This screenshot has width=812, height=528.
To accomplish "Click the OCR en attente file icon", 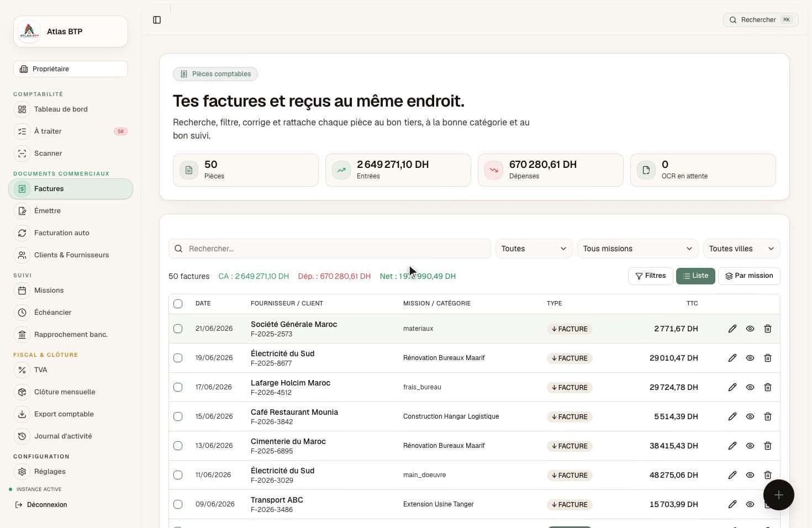I will (646, 170).
